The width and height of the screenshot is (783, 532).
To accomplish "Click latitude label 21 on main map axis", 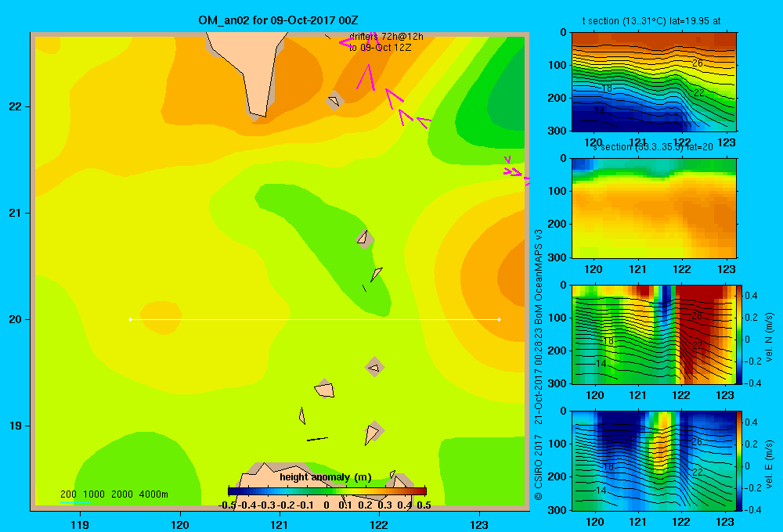I will click(16, 213).
